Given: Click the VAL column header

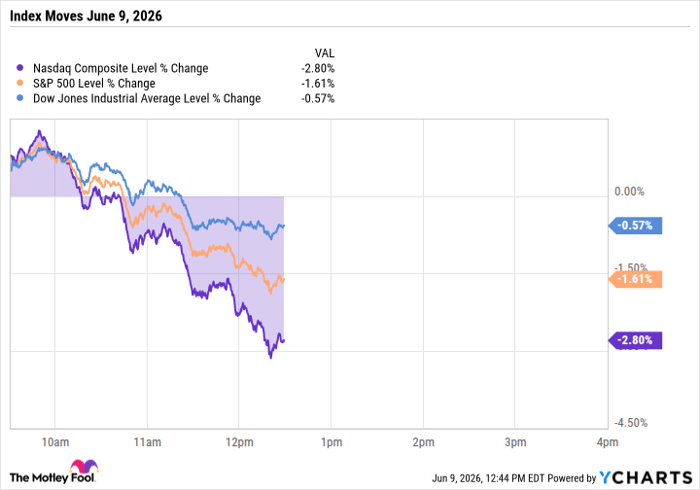Looking at the screenshot, I should pos(325,53).
